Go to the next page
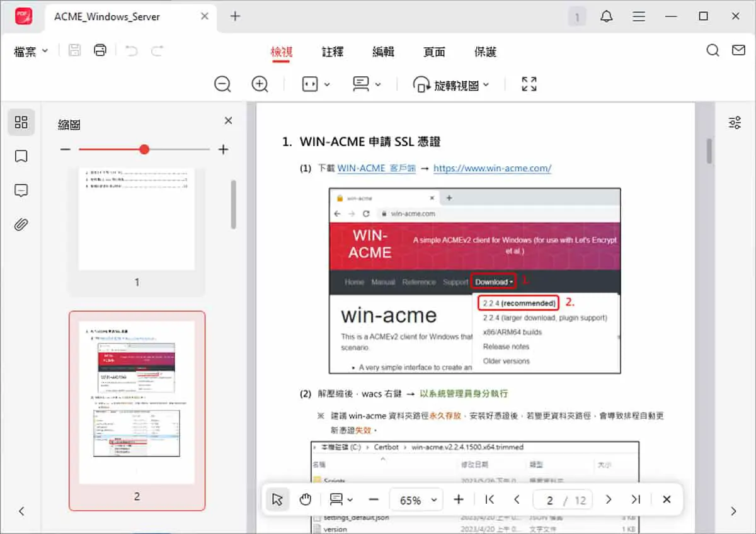756x534 pixels. pyautogui.click(x=608, y=500)
